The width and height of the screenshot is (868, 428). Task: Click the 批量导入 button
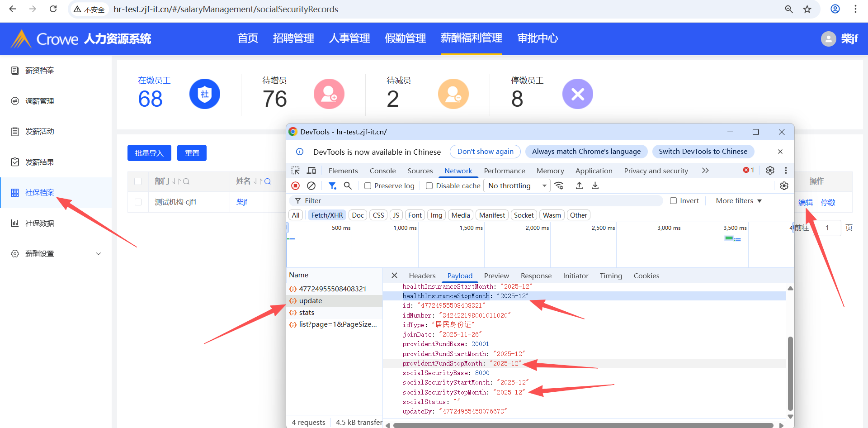(x=149, y=153)
